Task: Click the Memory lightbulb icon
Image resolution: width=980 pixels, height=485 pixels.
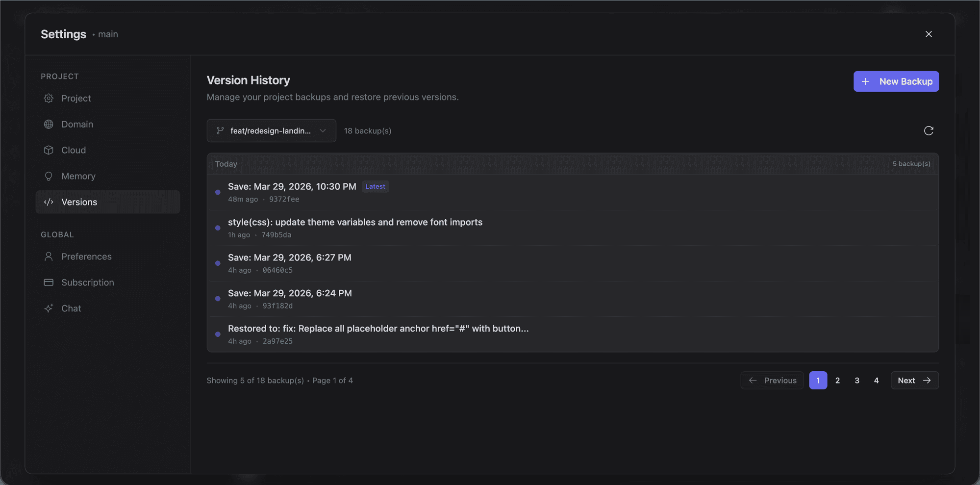Action: (49, 176)
